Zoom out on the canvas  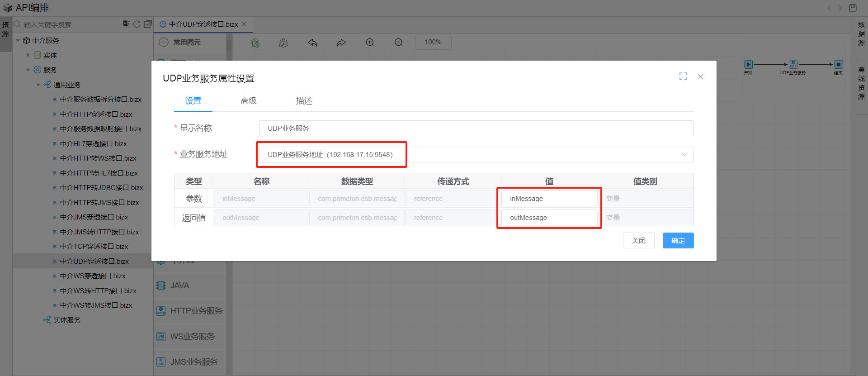[399, 42]
